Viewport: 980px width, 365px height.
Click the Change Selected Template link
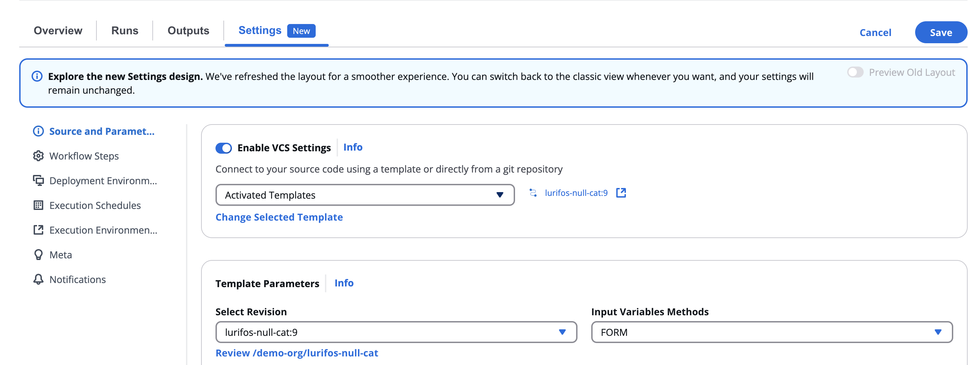[x=279, y=217]
